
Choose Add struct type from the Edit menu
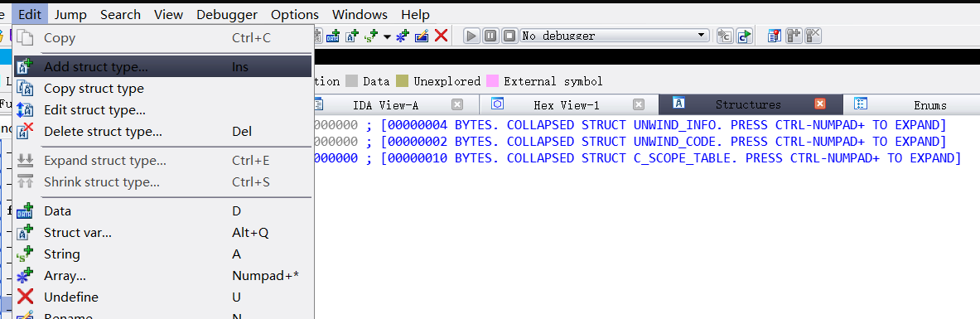coord(162,67)
